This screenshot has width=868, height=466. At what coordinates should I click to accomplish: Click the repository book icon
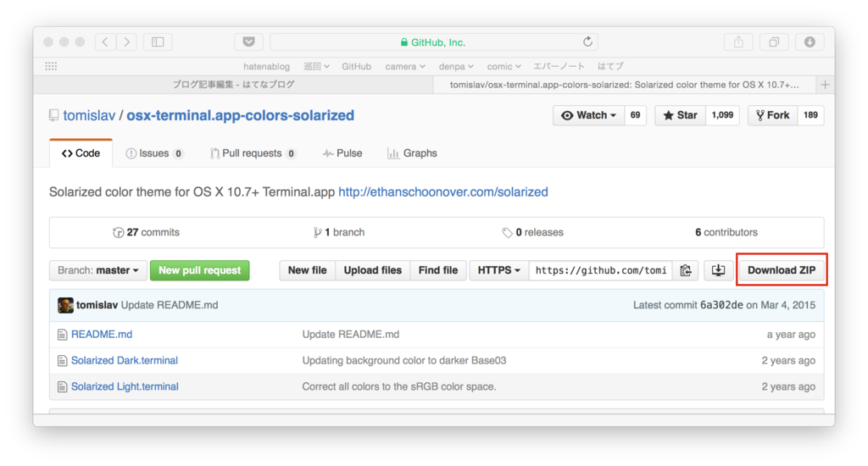tap(53, 115)
